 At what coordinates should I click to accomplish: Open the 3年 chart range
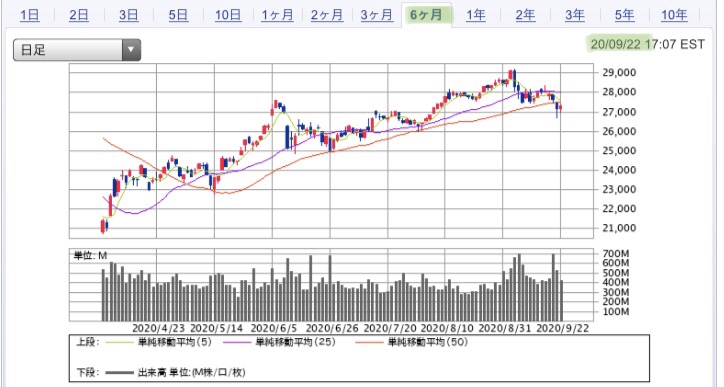point(575,15)
